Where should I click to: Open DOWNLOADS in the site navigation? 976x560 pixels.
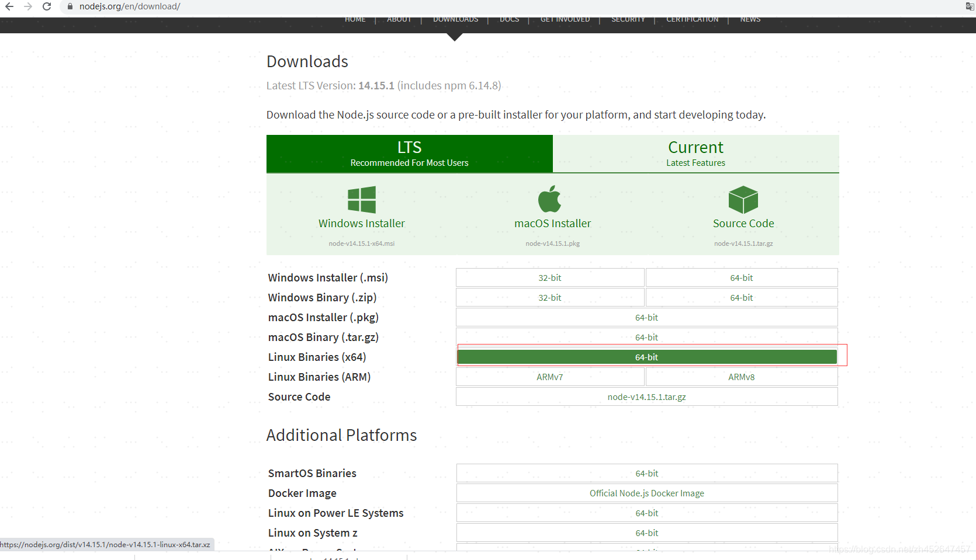coord(456,19)
